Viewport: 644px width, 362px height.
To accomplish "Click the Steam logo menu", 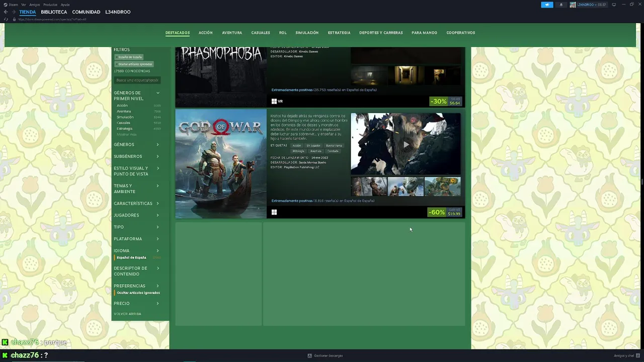I will [x=11, y=5].
